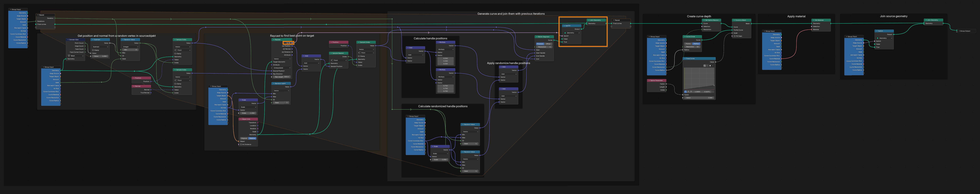Open Add dropdown in Calculate handle positions frame

(x=415, y=55)
